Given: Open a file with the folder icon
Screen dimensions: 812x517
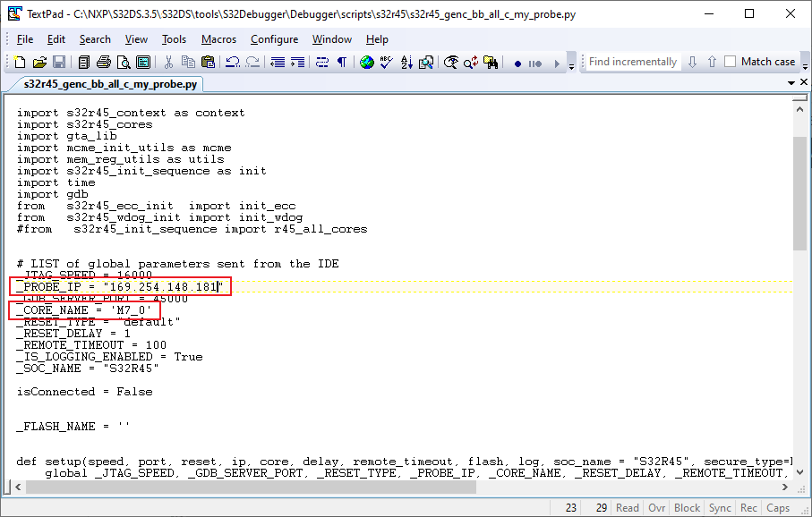Looking at the screenshot, I should click(39, 63).
